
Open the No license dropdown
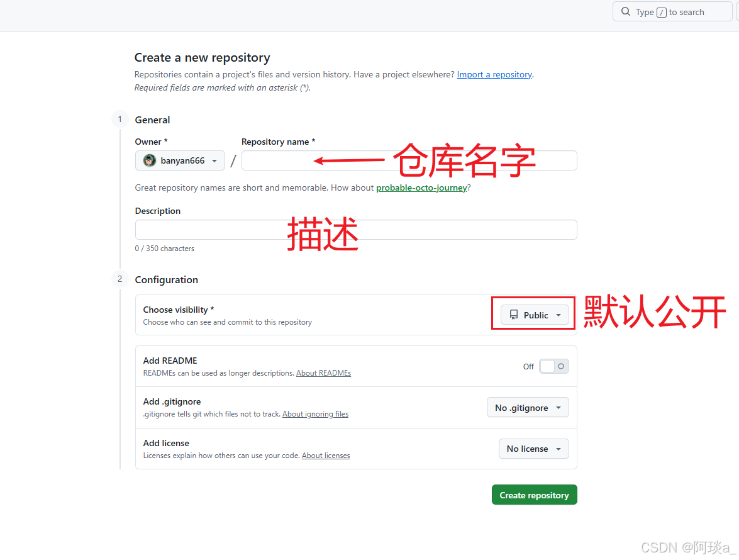pos(534,449)
